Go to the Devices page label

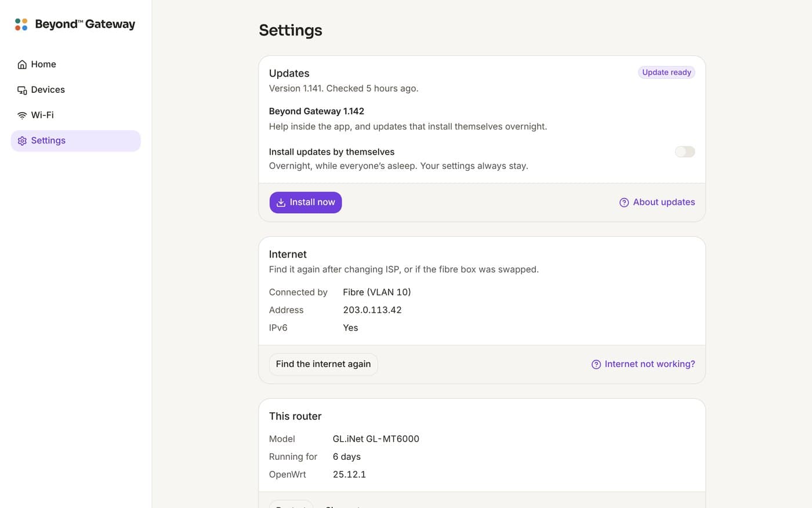pyautogui.click(x=48, y=90)
